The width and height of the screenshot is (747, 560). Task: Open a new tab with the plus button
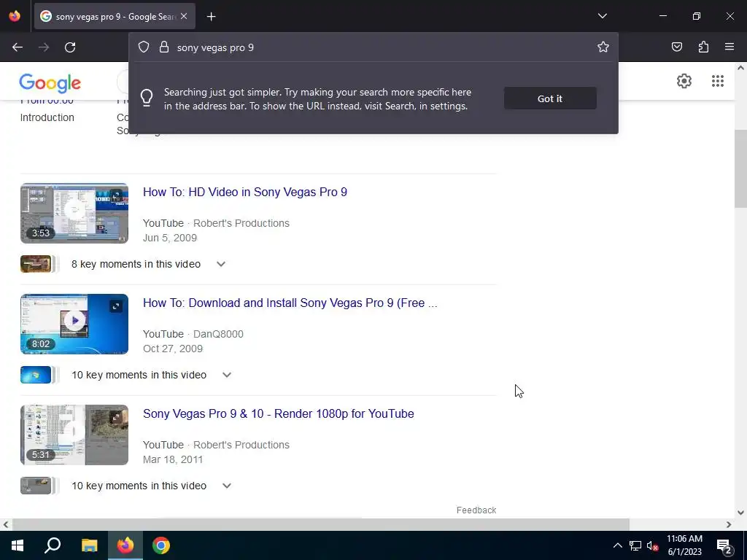[x=211, y=17]
